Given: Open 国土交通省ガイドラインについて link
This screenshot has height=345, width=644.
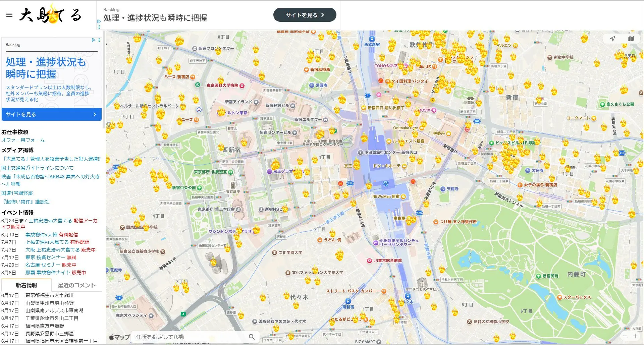Looking at the screenshot, I should pyautogui.click(x=37, y=168).
